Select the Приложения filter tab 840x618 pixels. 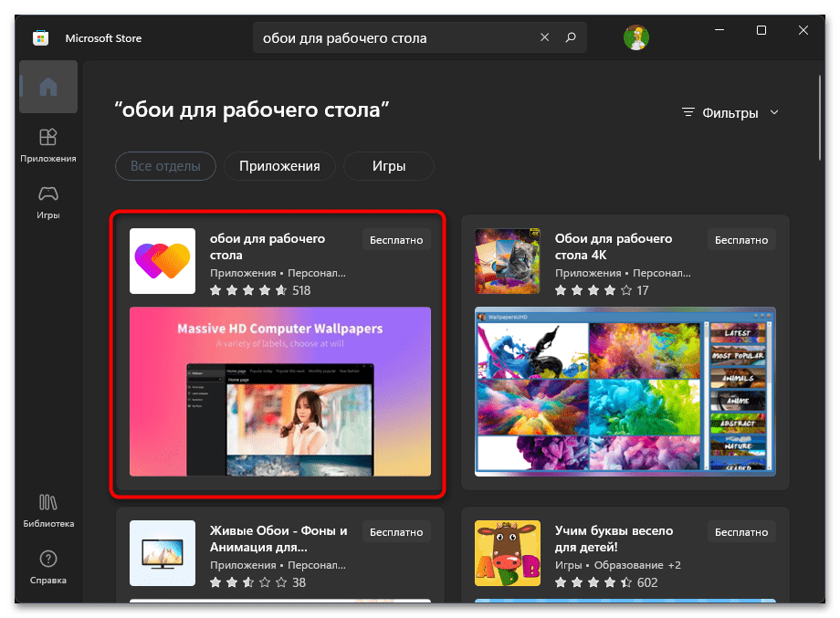279,166
